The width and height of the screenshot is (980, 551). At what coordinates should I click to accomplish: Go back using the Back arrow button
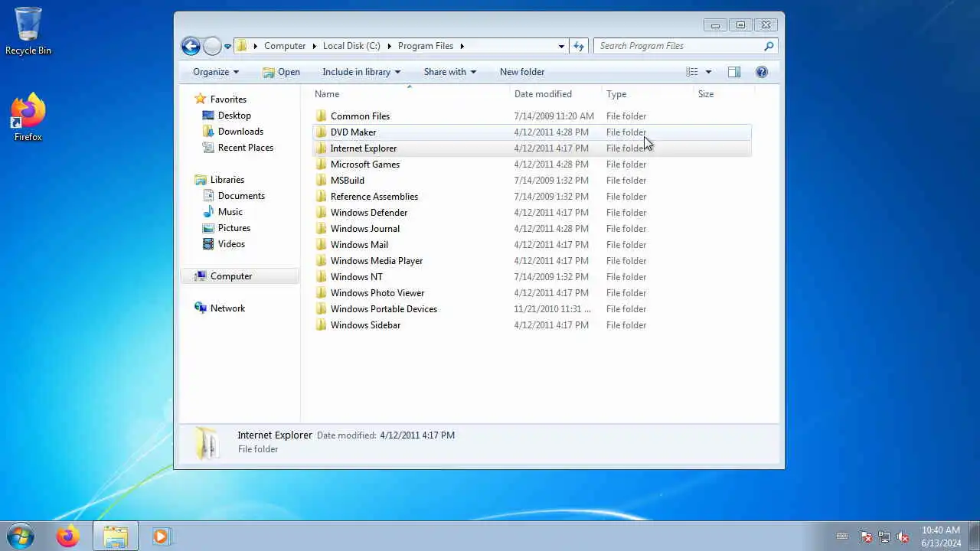[x=191, y=46]
